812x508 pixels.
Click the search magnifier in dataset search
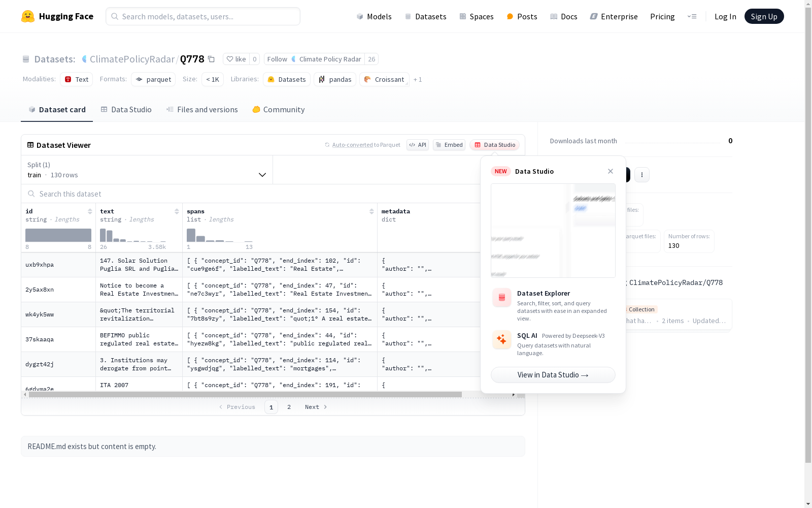pos(31,194)
